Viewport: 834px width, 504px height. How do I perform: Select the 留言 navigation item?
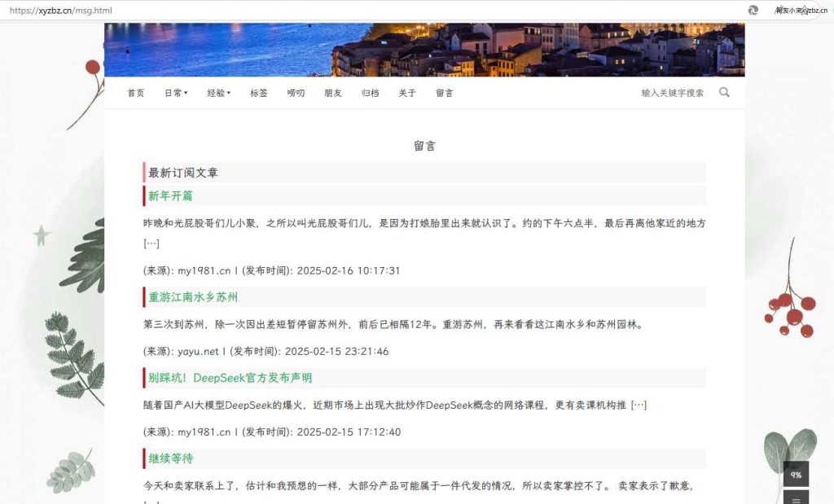click(444, 92)
